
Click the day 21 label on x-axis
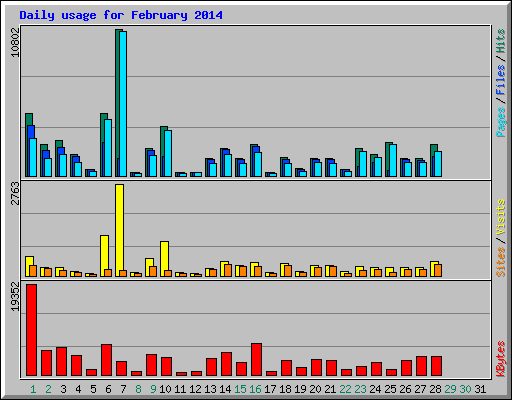[330, 389]
